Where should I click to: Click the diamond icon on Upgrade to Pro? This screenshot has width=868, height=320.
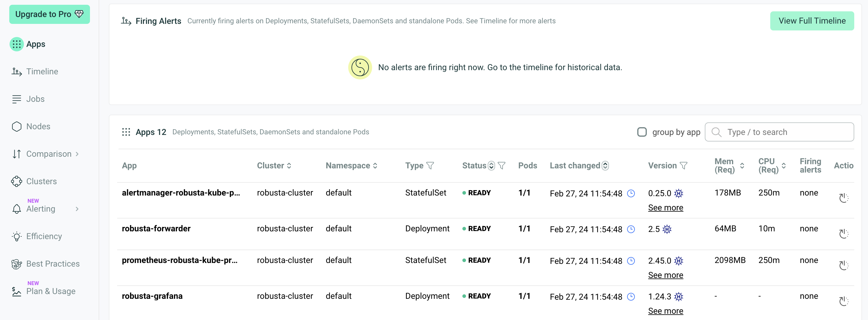[x=79, y=14]
